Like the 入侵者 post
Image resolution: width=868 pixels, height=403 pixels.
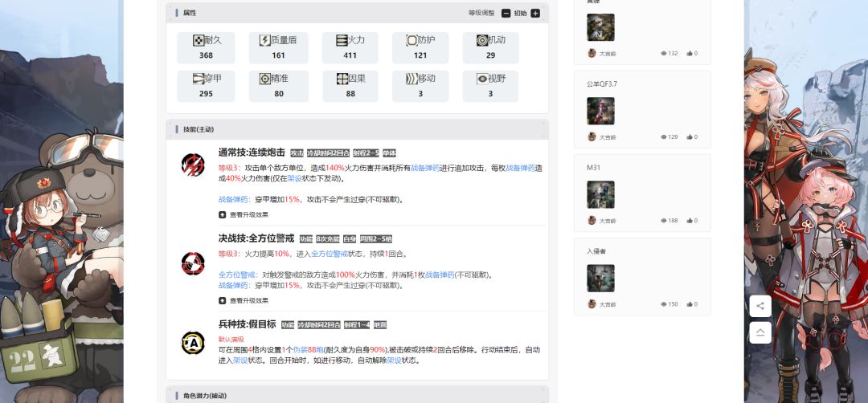(x=690, y=304)
